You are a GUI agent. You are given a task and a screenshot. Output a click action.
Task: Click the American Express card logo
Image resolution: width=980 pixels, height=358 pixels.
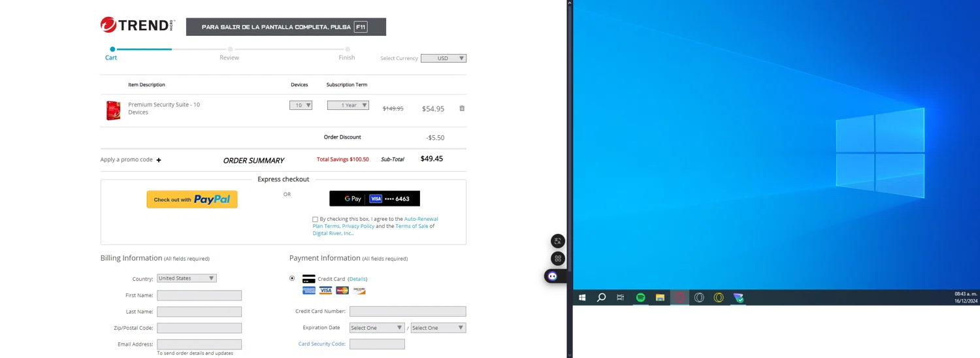[x=309, y=290]
